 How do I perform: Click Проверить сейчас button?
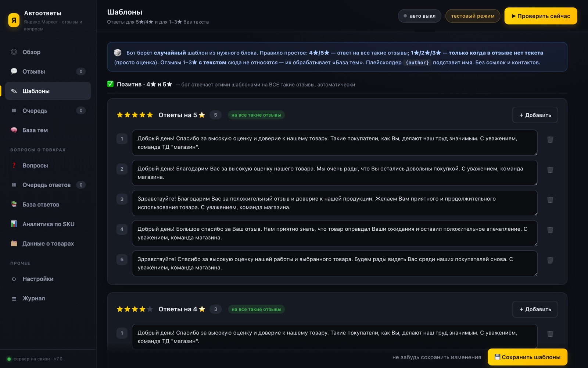[541, 16]
